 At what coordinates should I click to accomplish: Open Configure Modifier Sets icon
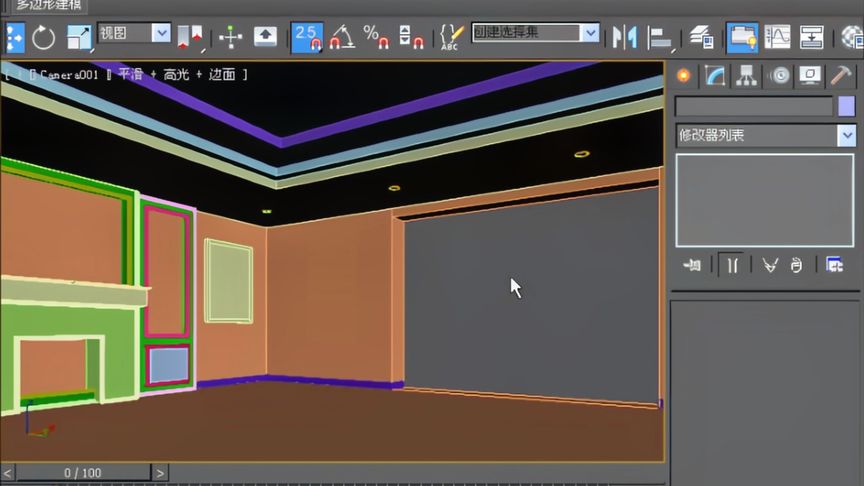point(834,265)
